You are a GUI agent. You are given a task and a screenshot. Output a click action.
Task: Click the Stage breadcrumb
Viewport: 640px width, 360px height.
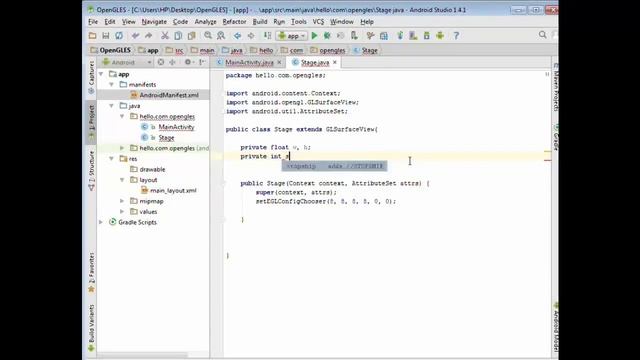366,50
